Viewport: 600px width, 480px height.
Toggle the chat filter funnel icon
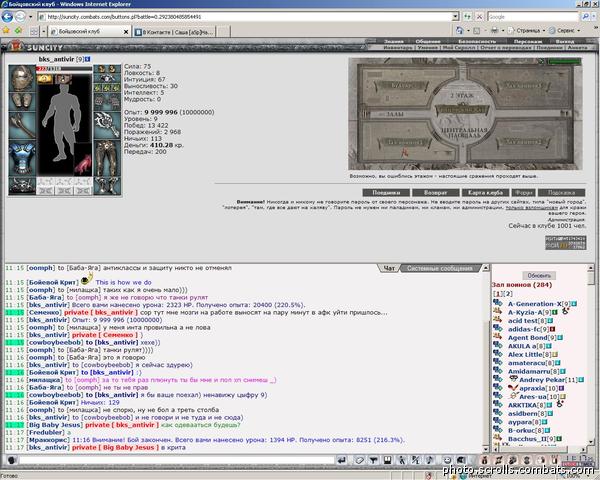[373, 460]
